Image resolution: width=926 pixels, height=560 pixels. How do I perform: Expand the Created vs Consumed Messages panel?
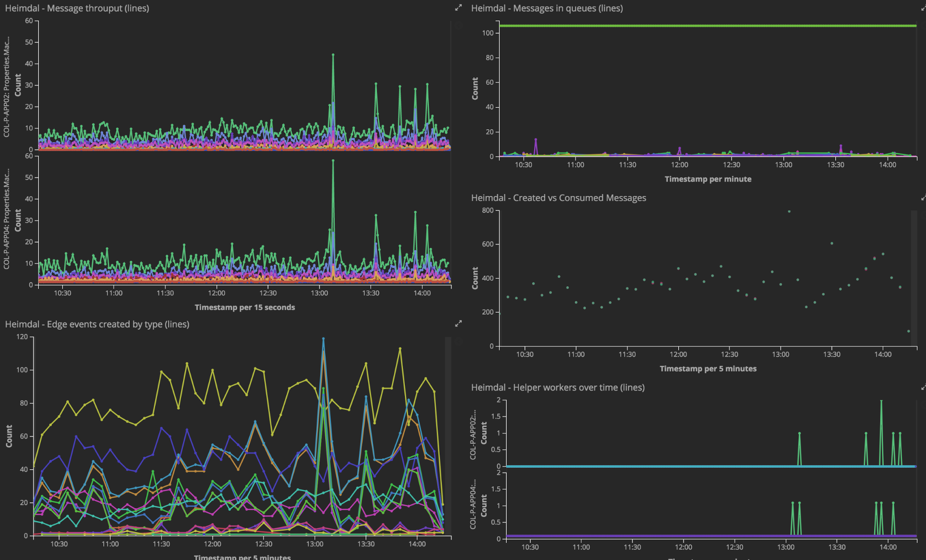pyautogui.click(x=923, y=198)
